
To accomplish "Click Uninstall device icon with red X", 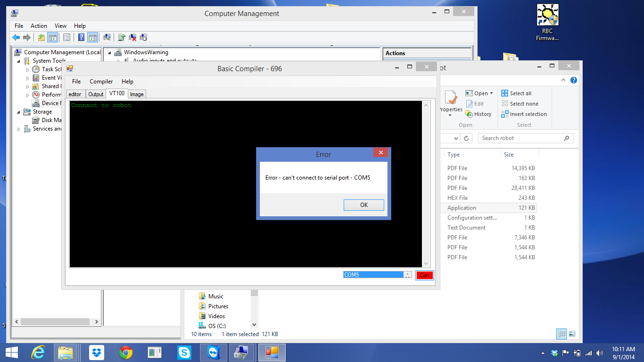I will pos(132,37).
